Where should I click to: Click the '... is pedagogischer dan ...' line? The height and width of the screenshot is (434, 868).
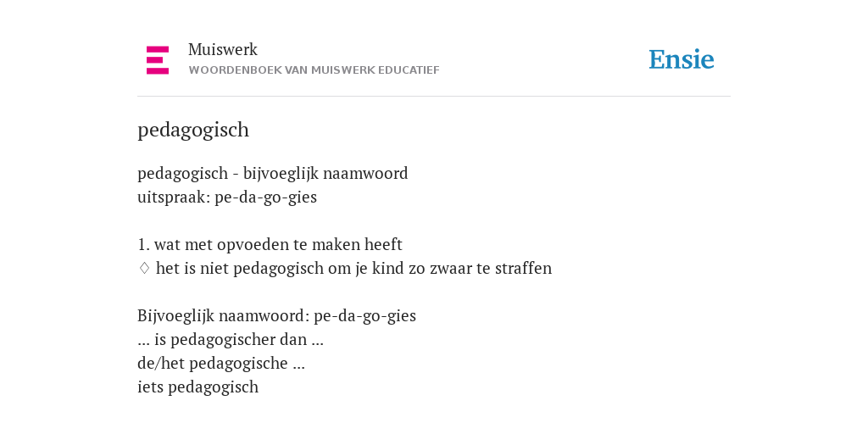click(231, 339)
